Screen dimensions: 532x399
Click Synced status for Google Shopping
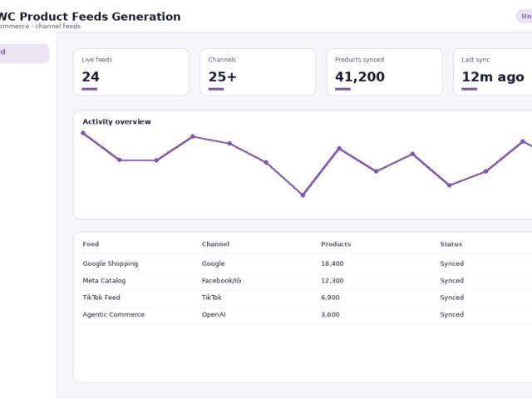(451, 264)
